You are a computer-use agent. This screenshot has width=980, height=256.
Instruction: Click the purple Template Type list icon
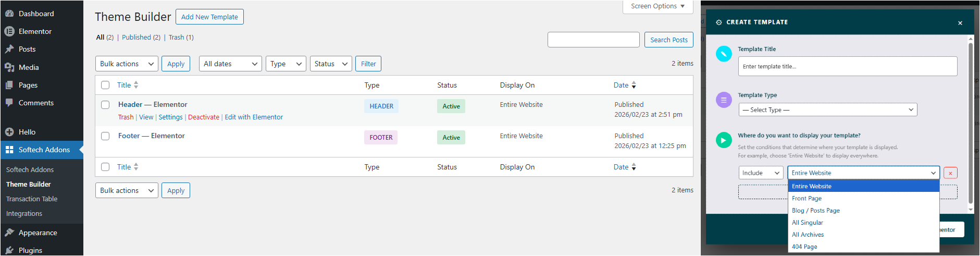click(724, 100)
